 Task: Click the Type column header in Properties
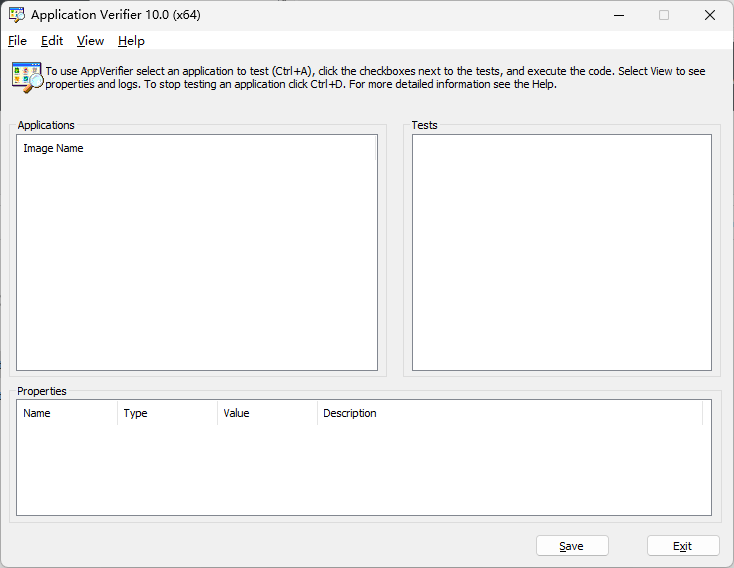(x=168, y=413)
